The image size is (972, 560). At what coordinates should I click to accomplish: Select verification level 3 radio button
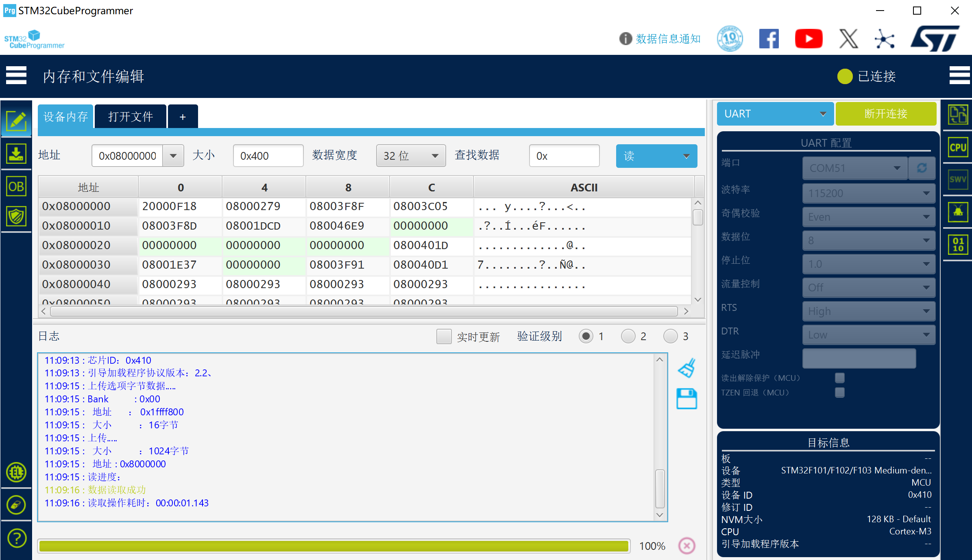coord(670,336)
